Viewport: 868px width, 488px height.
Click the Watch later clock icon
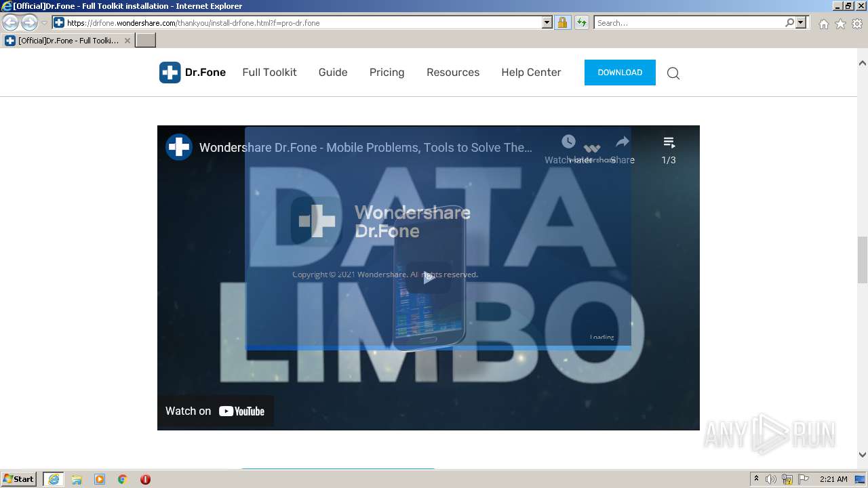click(x=568, y=142)
